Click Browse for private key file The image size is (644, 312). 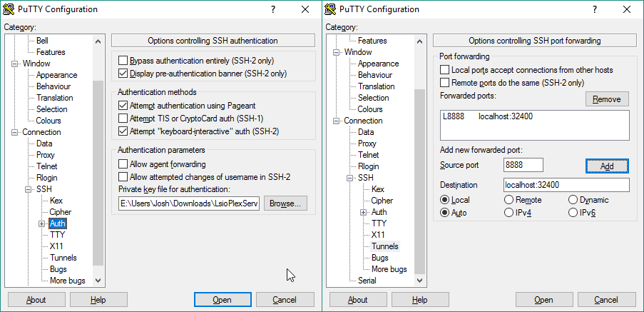coord(285,203)
